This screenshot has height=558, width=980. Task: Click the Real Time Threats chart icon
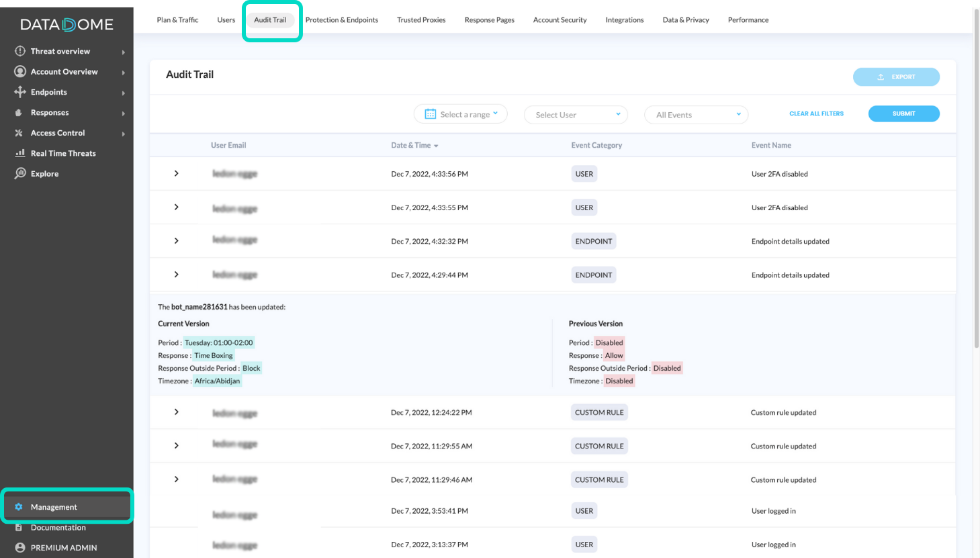coord(19,153)
